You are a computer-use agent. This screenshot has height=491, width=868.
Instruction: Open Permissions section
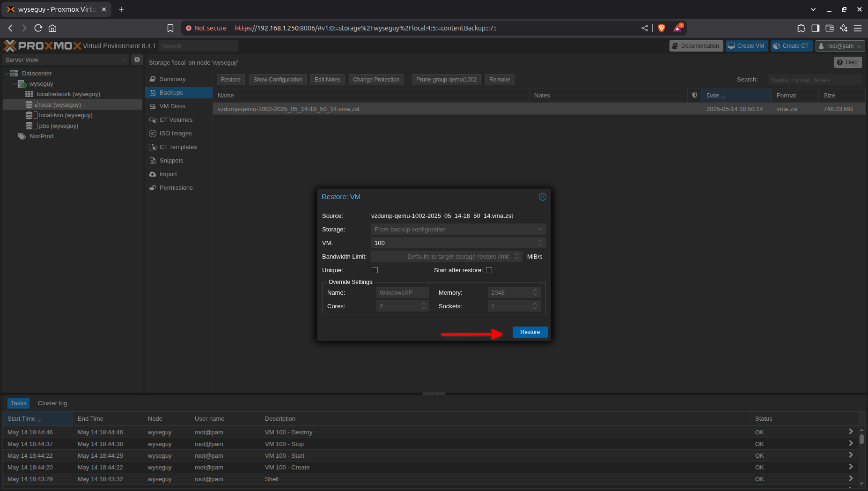(x=179, y=188)
